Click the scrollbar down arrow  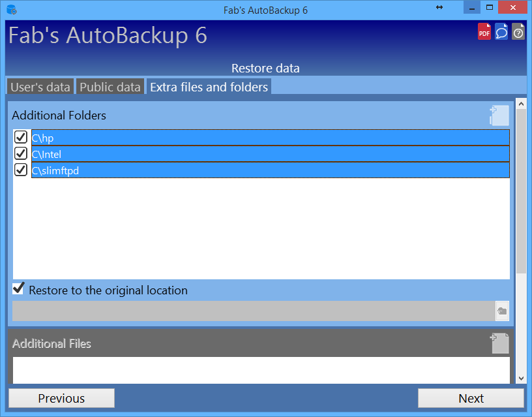521,378
